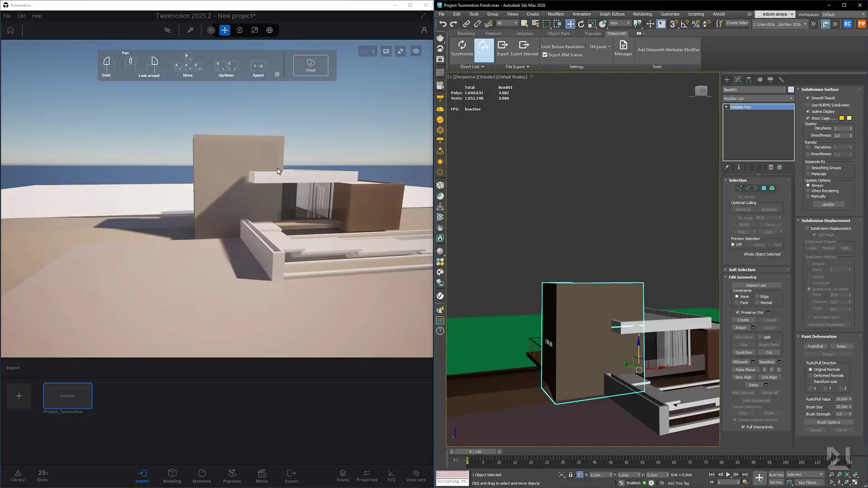Image resolution: width=868 pixels, height=488 pixels.
Task: Expand the Soft Selection rollout
Action: pos(742,270)
